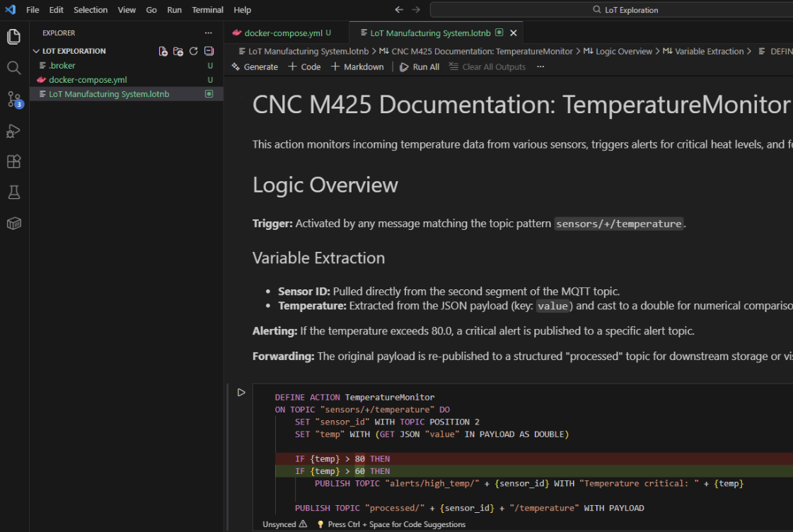793x532 pixels.
Task: Click breadcrumb Logic Overview
Action: pos(618,51)
